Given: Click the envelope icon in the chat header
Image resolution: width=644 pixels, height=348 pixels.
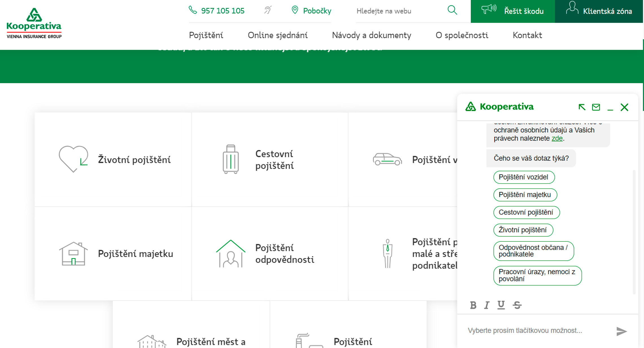Looking at the screenshot, I should tap(596, 107).
